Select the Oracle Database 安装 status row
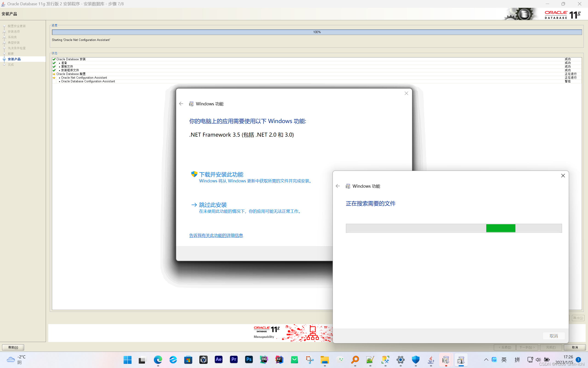This screenshot has height=368, width=588. (317, 59)
